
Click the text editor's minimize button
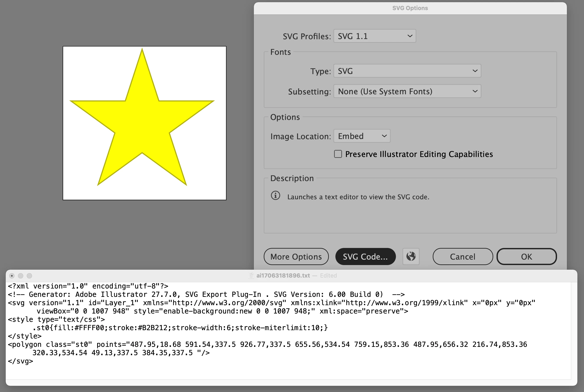[21, 276]
